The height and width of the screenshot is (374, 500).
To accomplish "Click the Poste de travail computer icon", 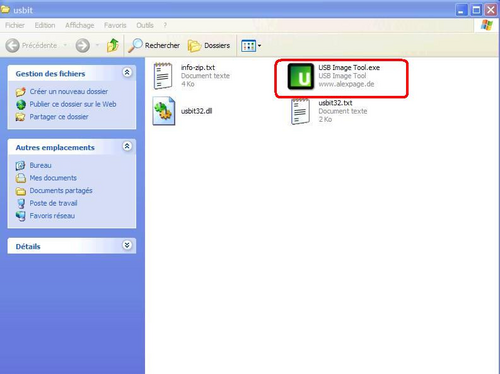I will click(x=21, y=203).
